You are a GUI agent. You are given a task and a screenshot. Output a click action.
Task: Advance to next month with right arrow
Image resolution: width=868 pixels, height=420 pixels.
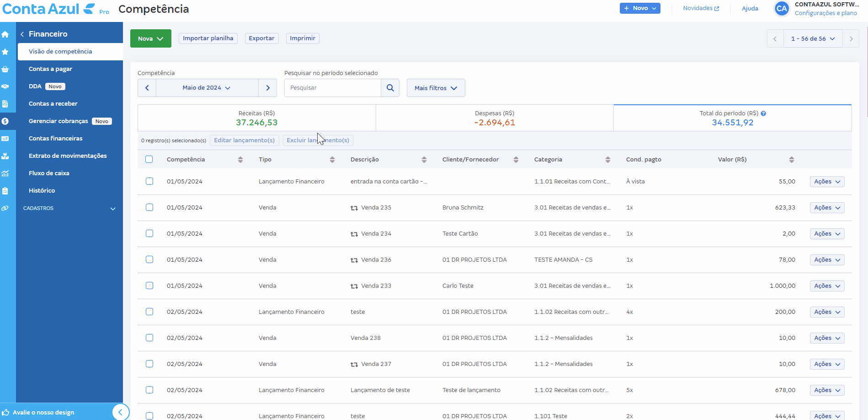pos(268,88)
